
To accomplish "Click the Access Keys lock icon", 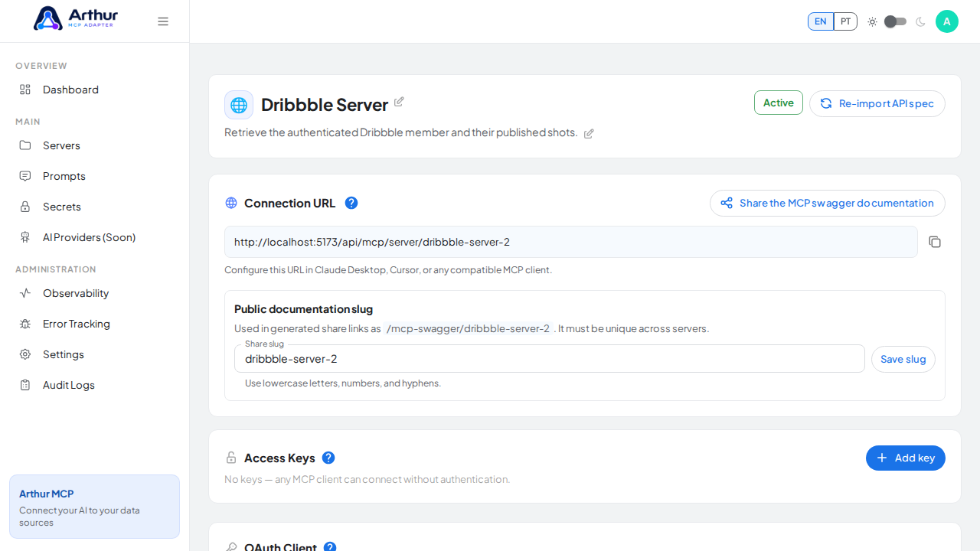I will [231, 458].
